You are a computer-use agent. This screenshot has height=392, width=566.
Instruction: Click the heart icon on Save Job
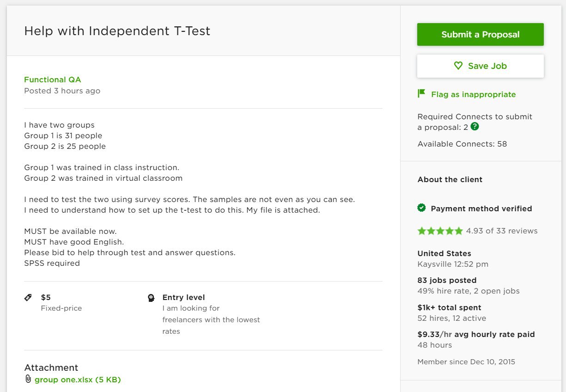[458, 66]
